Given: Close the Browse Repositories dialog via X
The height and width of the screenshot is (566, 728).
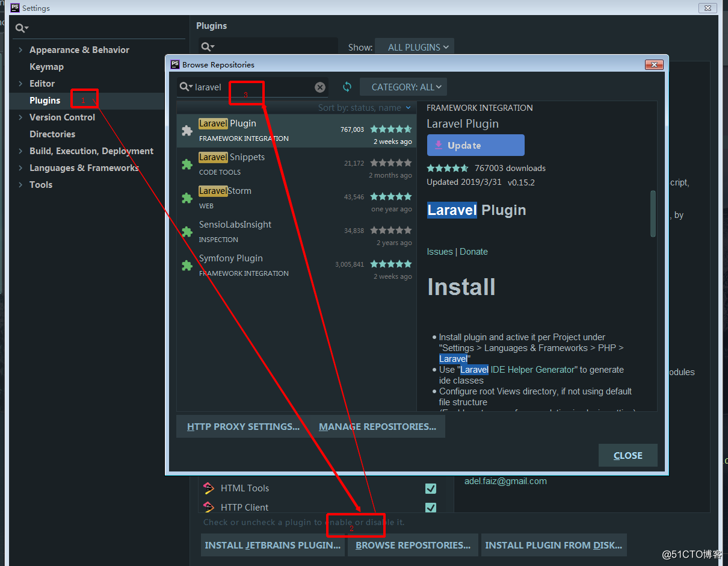Looking at the screenshot, I should (654, 64).
